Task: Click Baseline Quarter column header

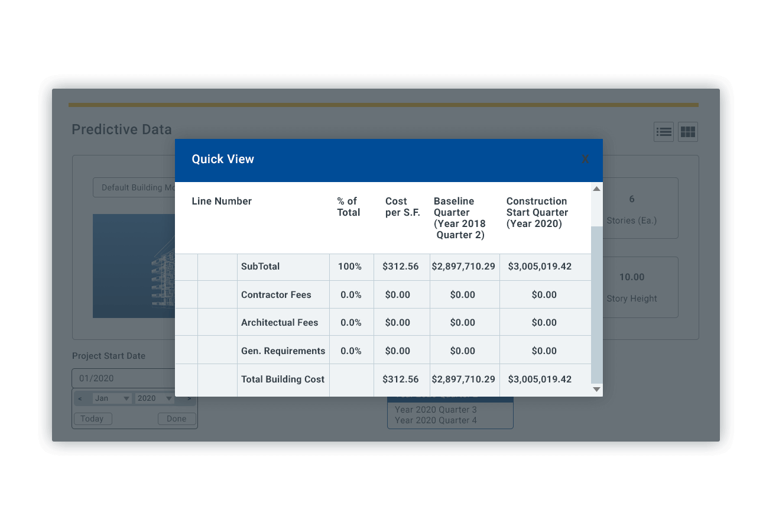Action: pos(460,218)
